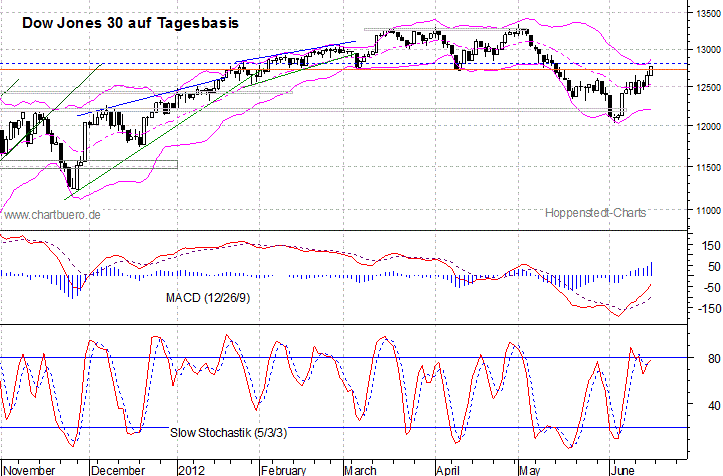Click the 13000 price axis value
Screen dimensions: 723x476
point(708,49)
